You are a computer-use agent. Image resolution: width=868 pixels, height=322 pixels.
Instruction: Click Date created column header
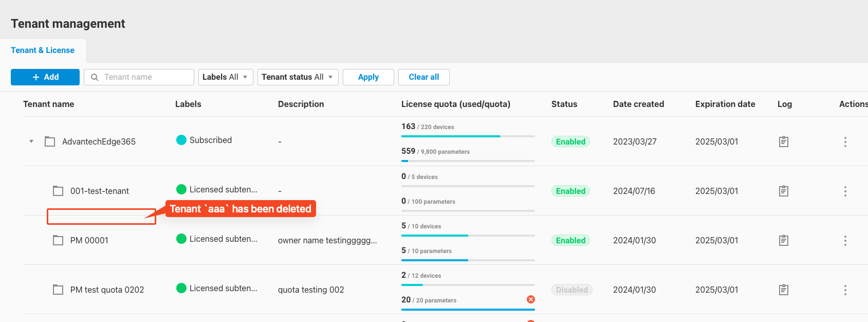[x=639, y=104]
